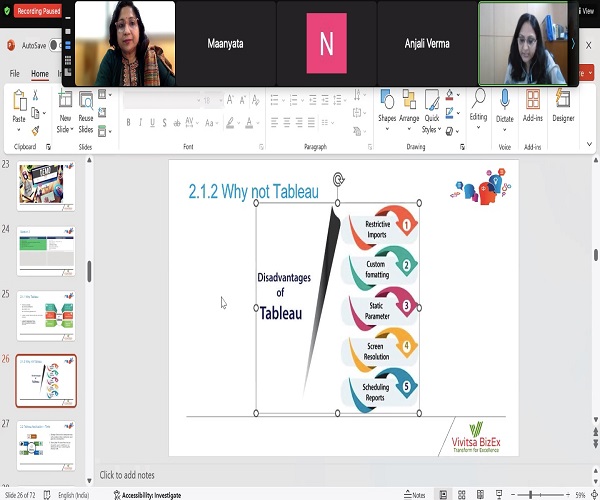Open Bullets list dropdown arrow
The width and height of the screenshot is (600, 500).
[283, 100]
